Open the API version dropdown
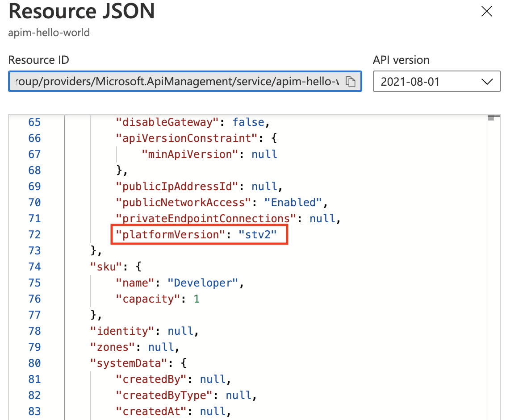Screen dimensions: 510x420 436,81
